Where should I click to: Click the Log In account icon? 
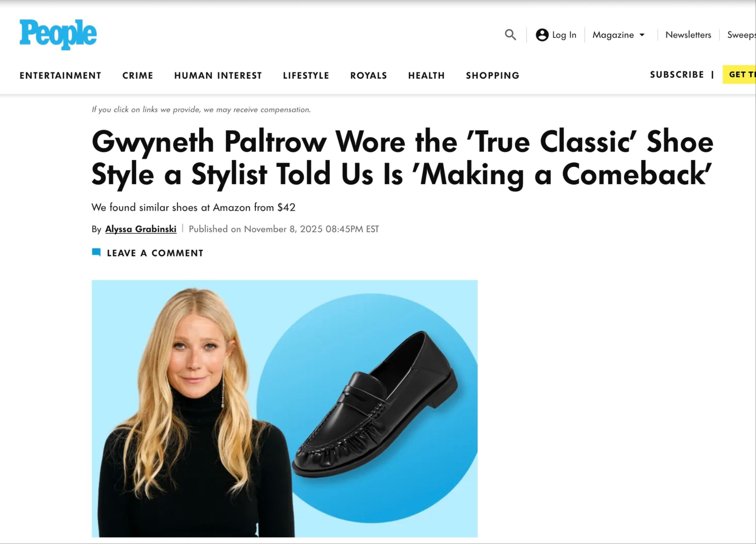pyautogui.click(x=542, y=35)
